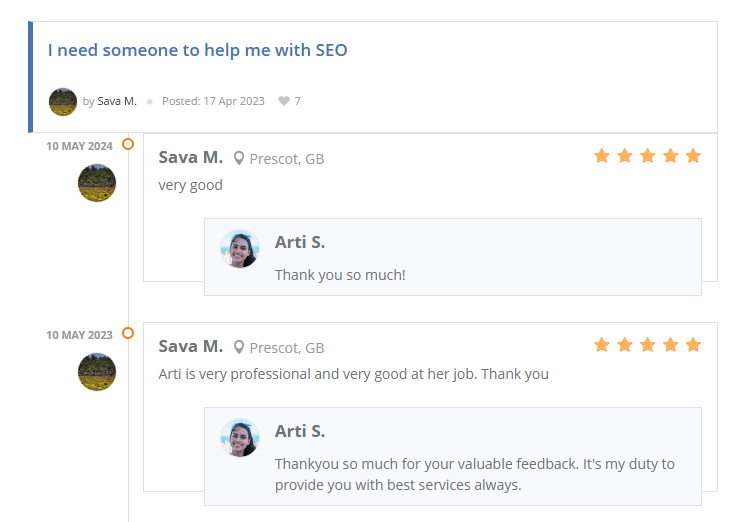Click Sava M.'s avatar in the job header
Viewport: 746px width, 522px height.
coord(63,101)
